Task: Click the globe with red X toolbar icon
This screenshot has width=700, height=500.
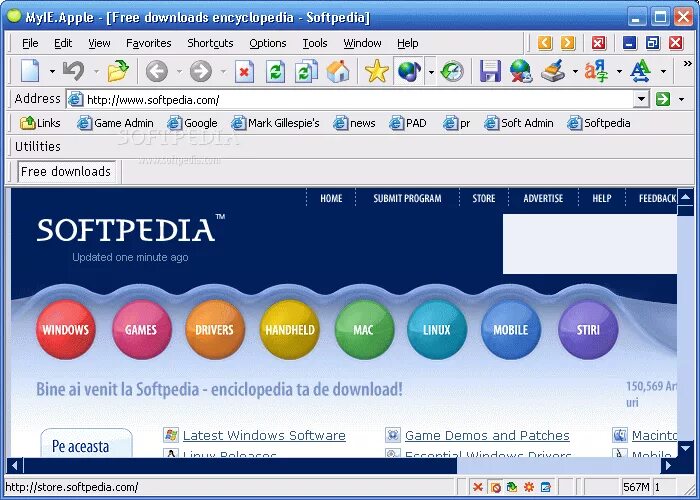Action: point(521,71)
